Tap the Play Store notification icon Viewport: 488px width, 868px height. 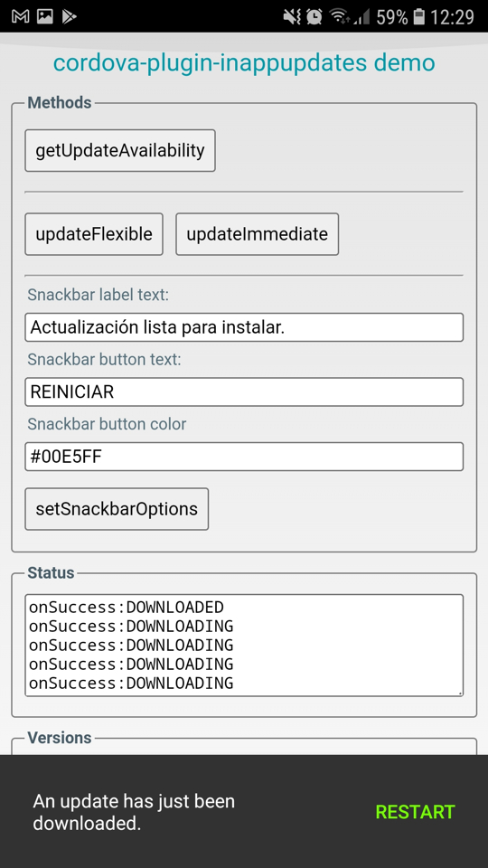(69, 16)
